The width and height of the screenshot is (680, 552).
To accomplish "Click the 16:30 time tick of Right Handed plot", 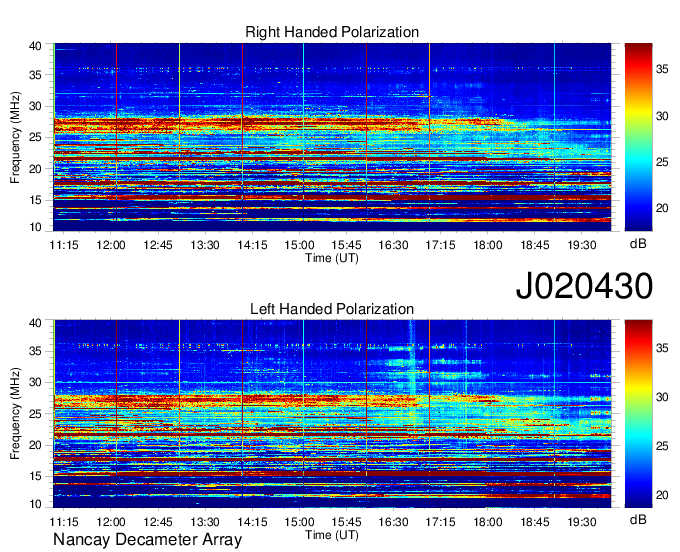I will (393, 245).
